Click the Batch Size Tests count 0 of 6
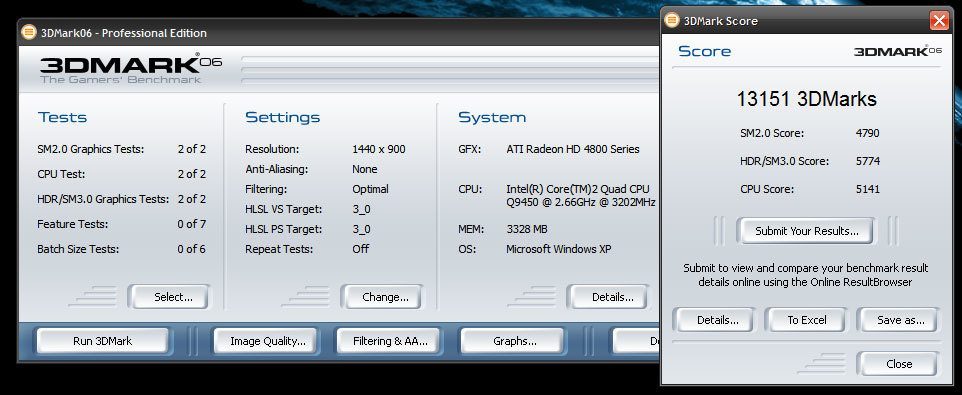Image resolution: width=962 pixels, height=395 pixels. click(x=191, y=248)
